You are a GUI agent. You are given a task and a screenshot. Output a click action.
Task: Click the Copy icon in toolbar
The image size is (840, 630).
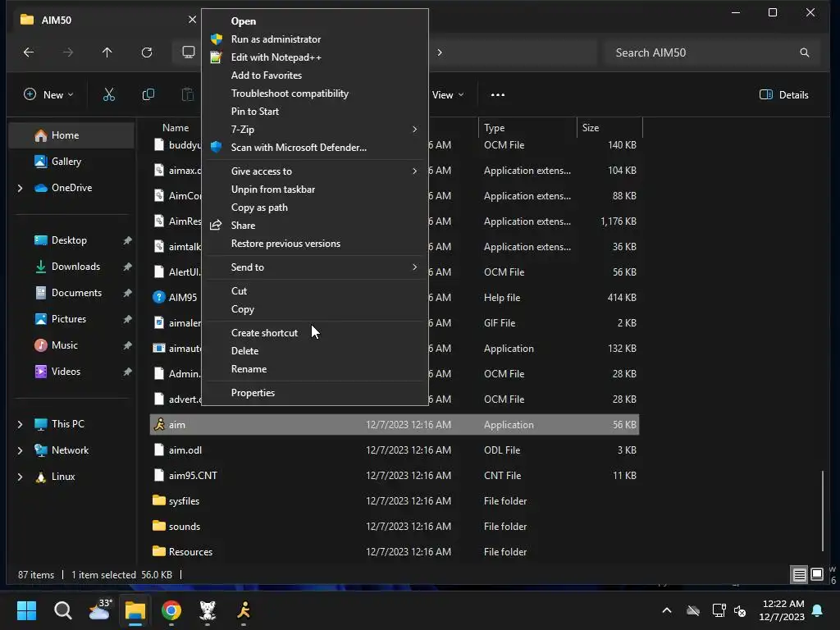[x=148, y=95]
